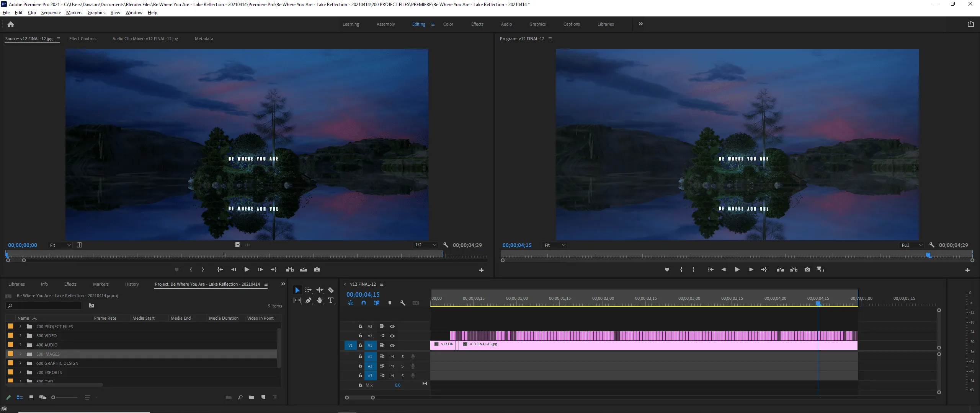Toggle Linked Selection in Timeline
The image size is (980, 413).
click(x=377, y=303)
